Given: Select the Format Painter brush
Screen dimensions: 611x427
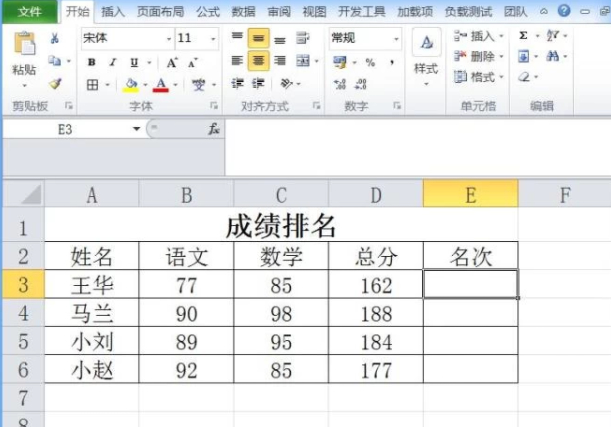Looking at the screenshot, I should (55, 83).
